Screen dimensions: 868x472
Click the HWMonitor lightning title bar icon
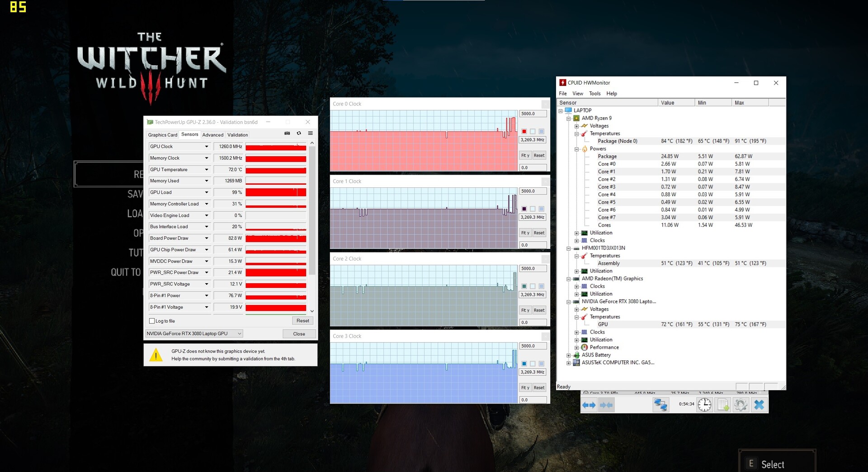pos(562,82)
